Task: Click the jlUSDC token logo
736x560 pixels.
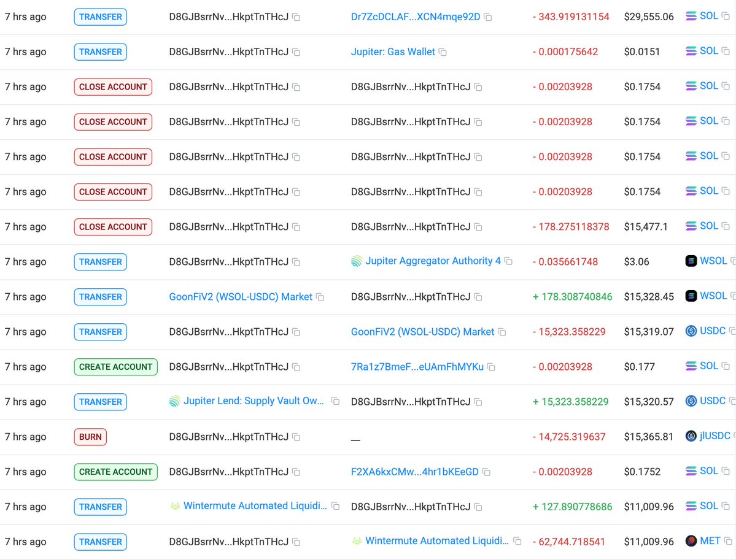Action: point(691,436)
